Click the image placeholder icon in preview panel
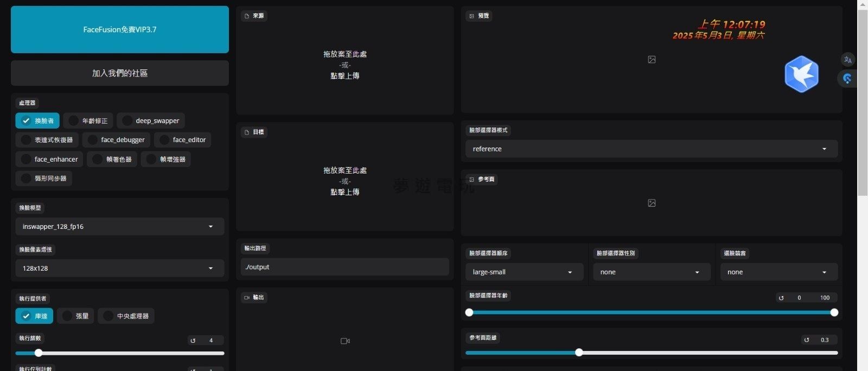Viewport: 868px width, 371px height. 652,60
